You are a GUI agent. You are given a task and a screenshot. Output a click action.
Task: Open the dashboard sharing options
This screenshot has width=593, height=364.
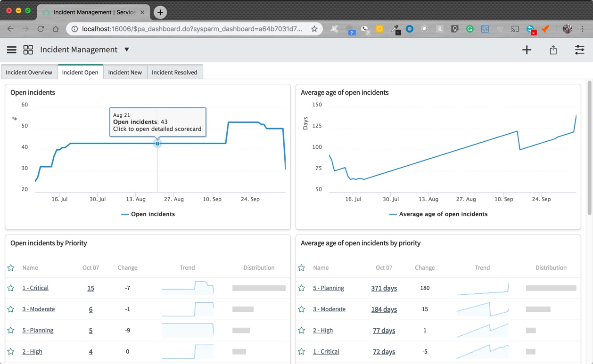553,49
